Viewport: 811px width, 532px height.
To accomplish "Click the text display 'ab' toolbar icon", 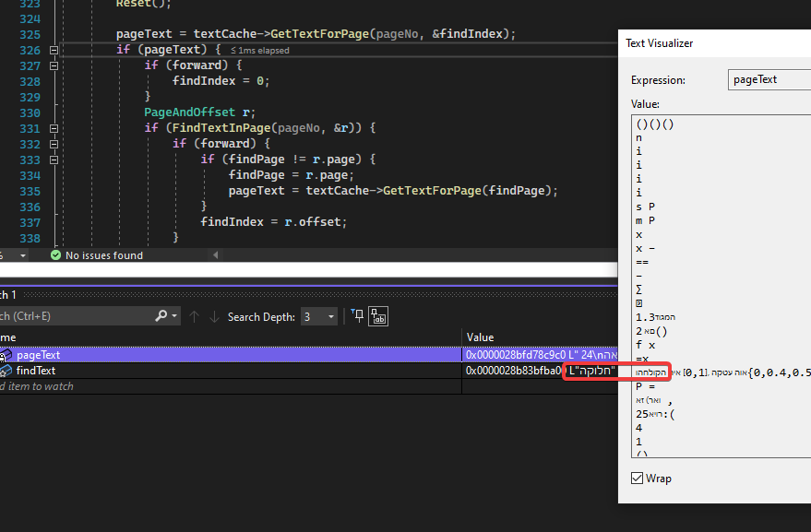I will (x=378, y=316).
